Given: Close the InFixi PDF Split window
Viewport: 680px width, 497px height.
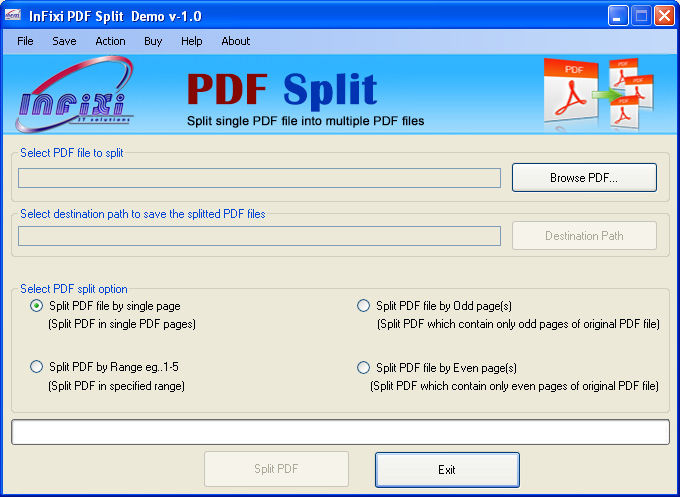Looking at the screenshot, I should [664, 16].
